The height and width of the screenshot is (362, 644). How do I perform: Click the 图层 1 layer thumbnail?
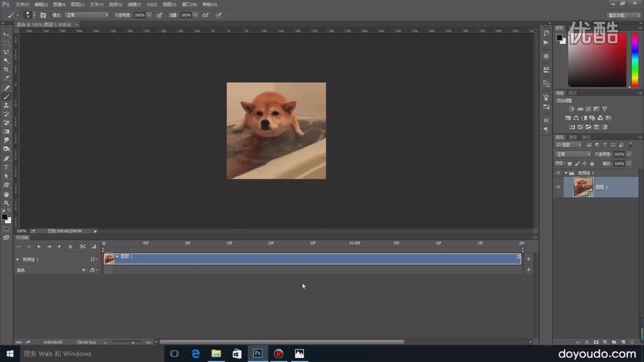(x=583, y=187)
